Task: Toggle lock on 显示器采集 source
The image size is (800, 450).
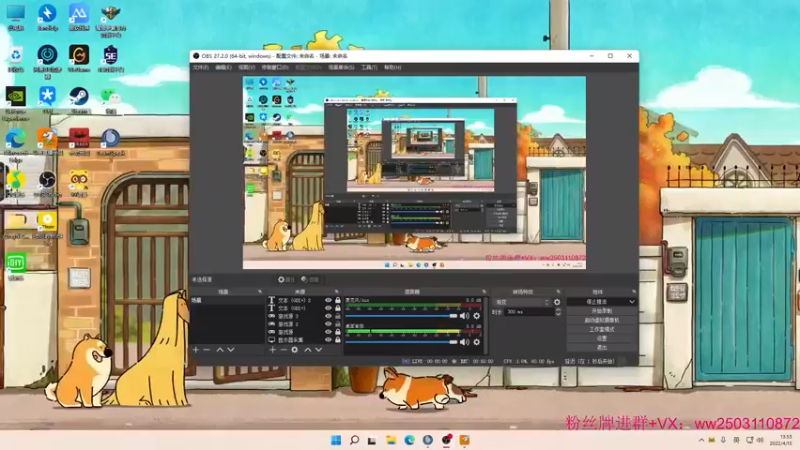Action: 337,340
